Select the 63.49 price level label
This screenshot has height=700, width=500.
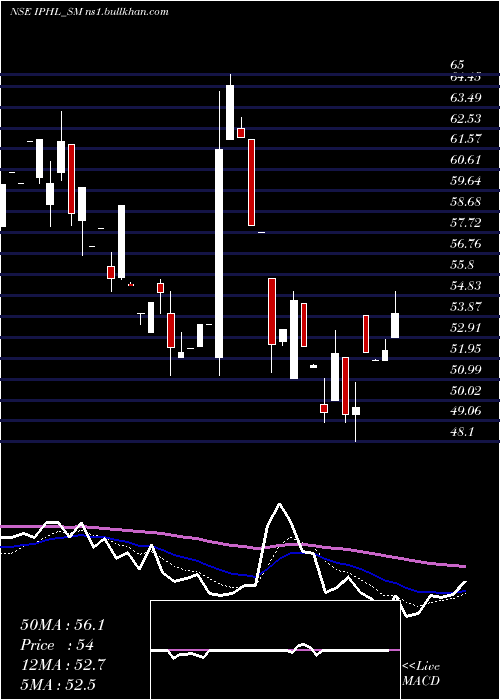point(466,97)
